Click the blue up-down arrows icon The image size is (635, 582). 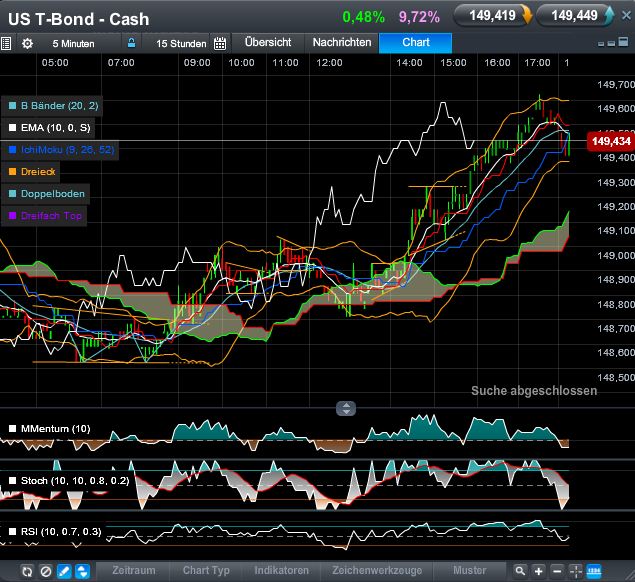point(82,571)
